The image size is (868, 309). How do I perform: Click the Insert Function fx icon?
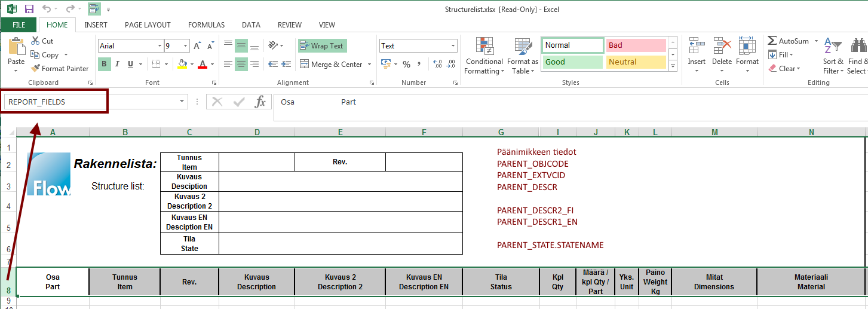tap(260, 102)
